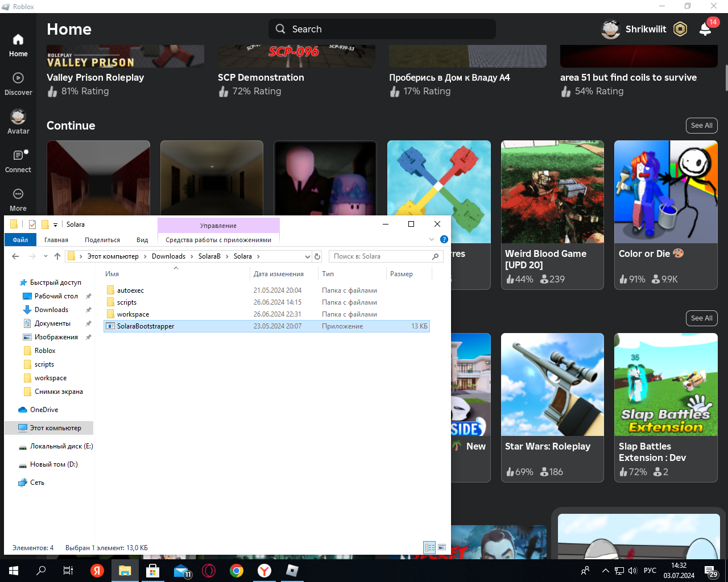The width and height of the screenshot is (728, 582).
Task: Open Windows Start menu
Action: [14, 571]
